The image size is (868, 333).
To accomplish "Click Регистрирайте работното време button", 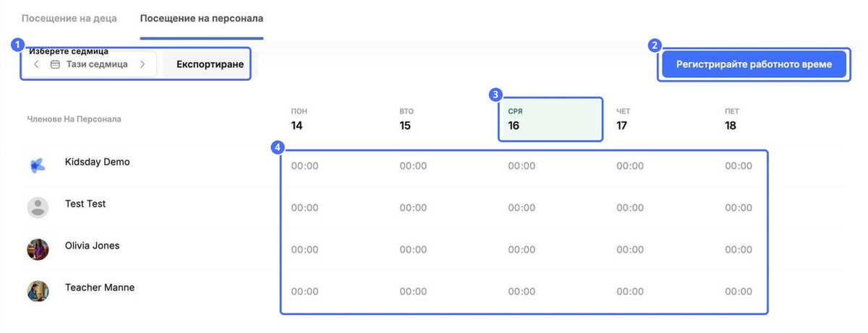I will [x=754, y=64].
